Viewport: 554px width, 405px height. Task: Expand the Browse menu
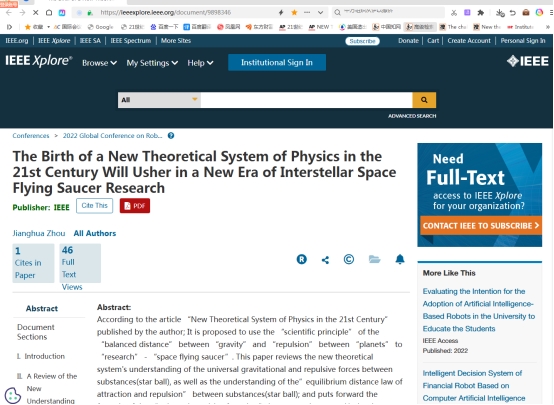coord(99,63)
